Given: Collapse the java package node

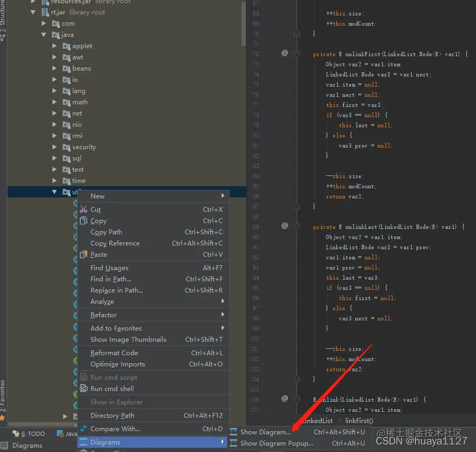Looking at the screenshot, I should pyautogui.click(x=44, y=35).
